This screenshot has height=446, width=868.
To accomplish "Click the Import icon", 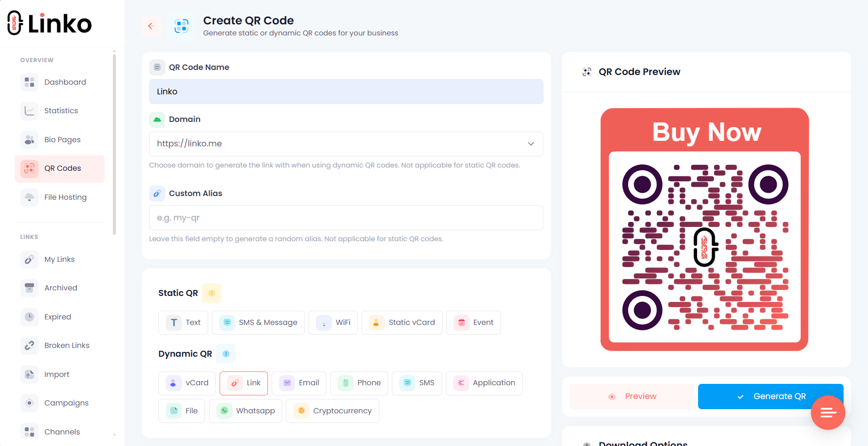I will click(29, 374).
